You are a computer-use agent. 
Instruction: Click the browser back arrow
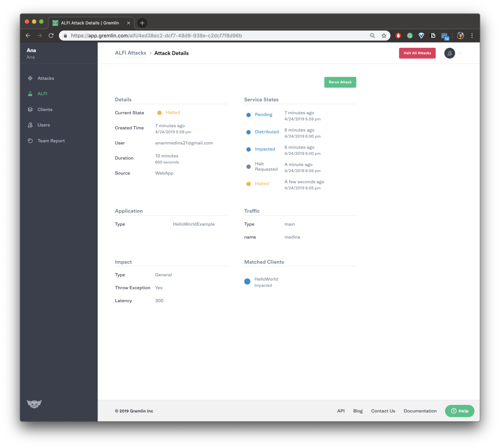[28, 35]
